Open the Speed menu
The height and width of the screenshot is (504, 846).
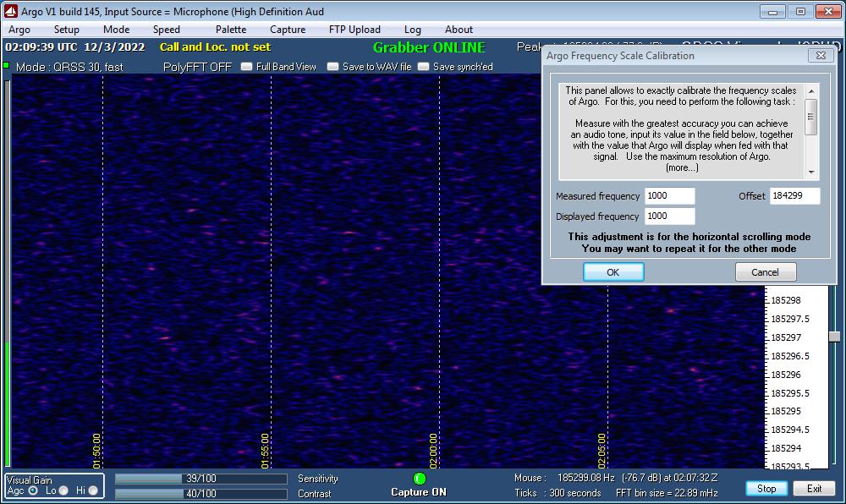coord(166,30)
